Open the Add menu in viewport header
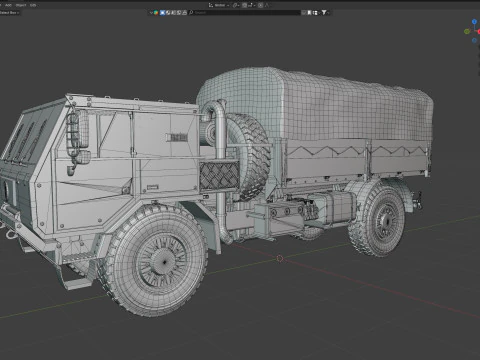 coord(8,5)
